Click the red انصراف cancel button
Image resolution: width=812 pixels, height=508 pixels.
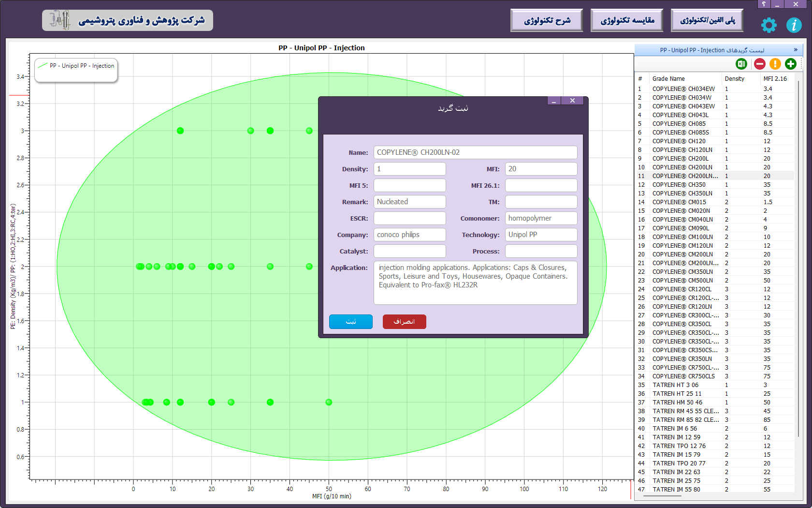point(405,322)
